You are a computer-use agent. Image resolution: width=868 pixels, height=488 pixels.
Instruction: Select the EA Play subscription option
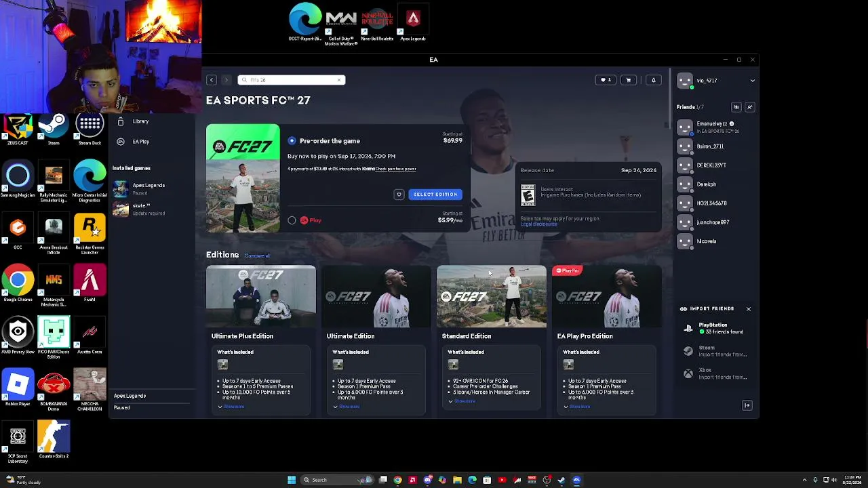292,220
